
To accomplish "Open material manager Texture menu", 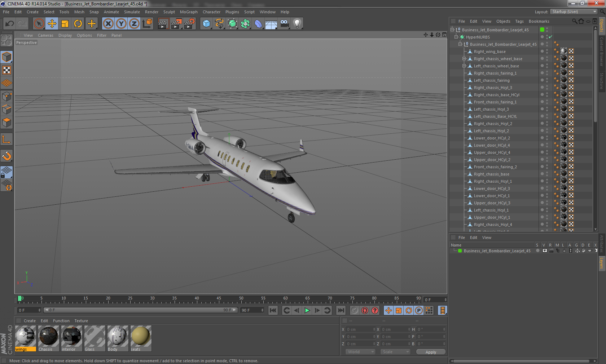I will (x=81, y=321).
